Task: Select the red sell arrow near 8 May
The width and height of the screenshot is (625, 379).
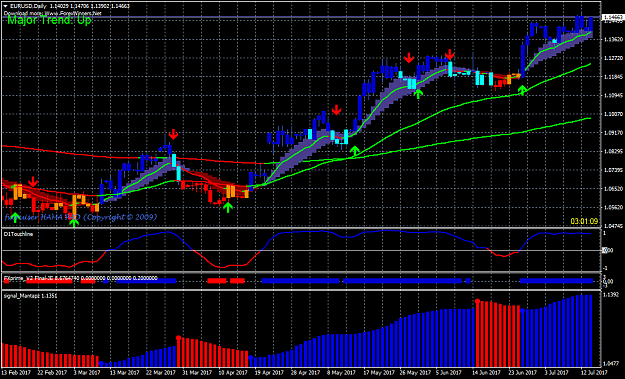Action: (337, 110)
